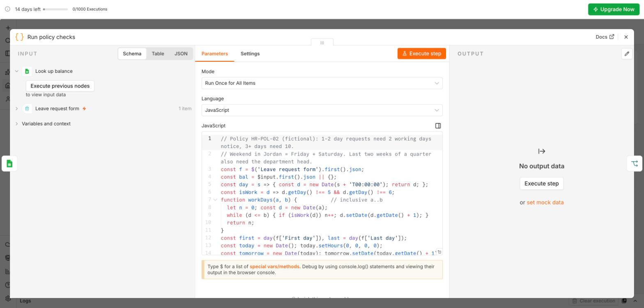The width and height of the screenshot is (644, 308).
Task: Click the panel drag handle above Parameters
Action: [322, 43]
